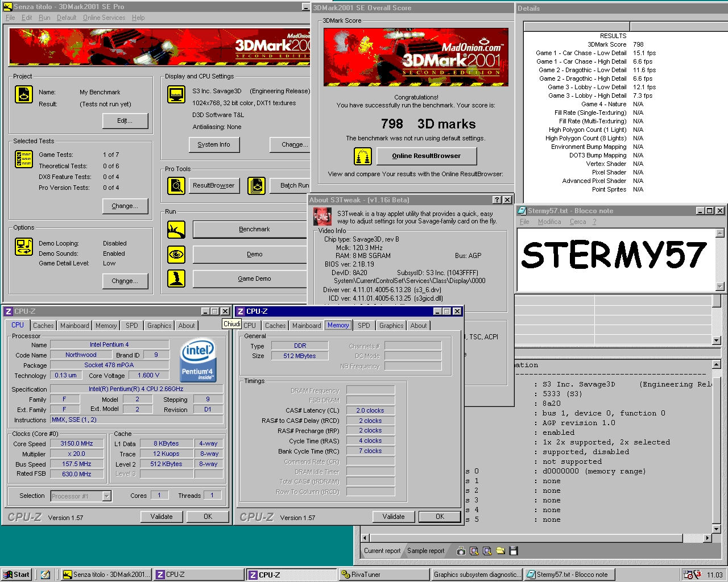Click the Online ResultBrowser yellow icon
728x582 pixels.
coord(363,156)
